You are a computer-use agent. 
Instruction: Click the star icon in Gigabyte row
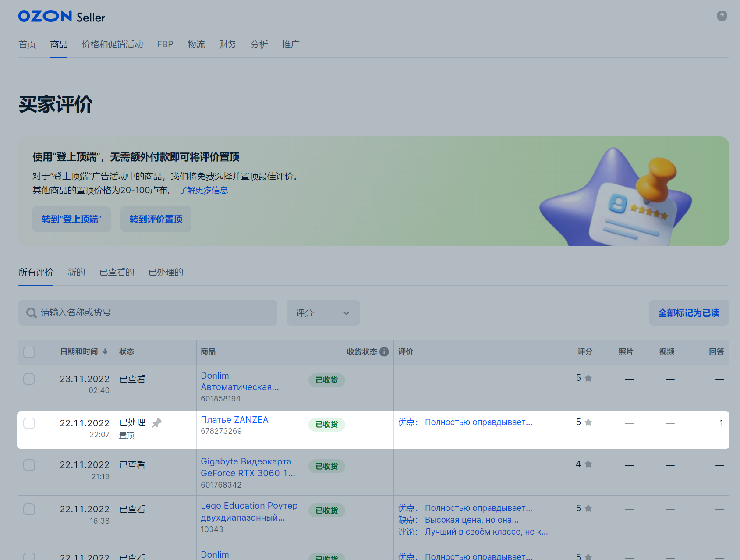point(588,464)
